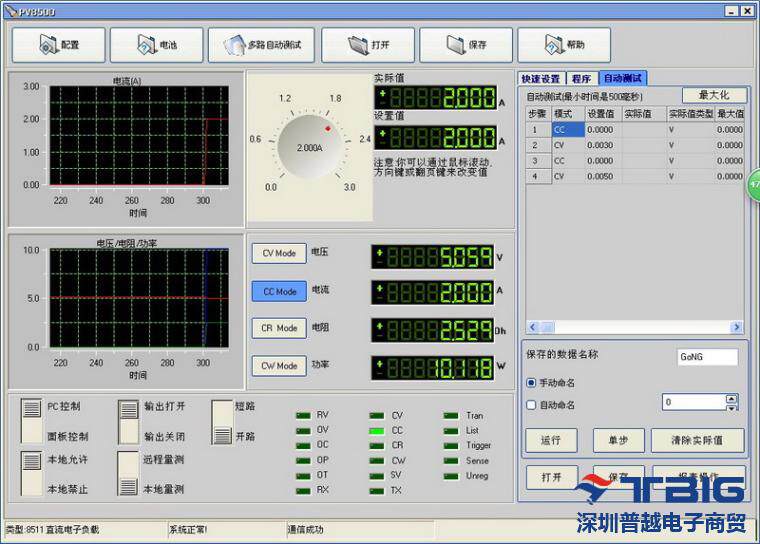This screenshot has width=760, height=544.
Task: Click the 配置 (Configure) toolbar button
Action: 58,45
